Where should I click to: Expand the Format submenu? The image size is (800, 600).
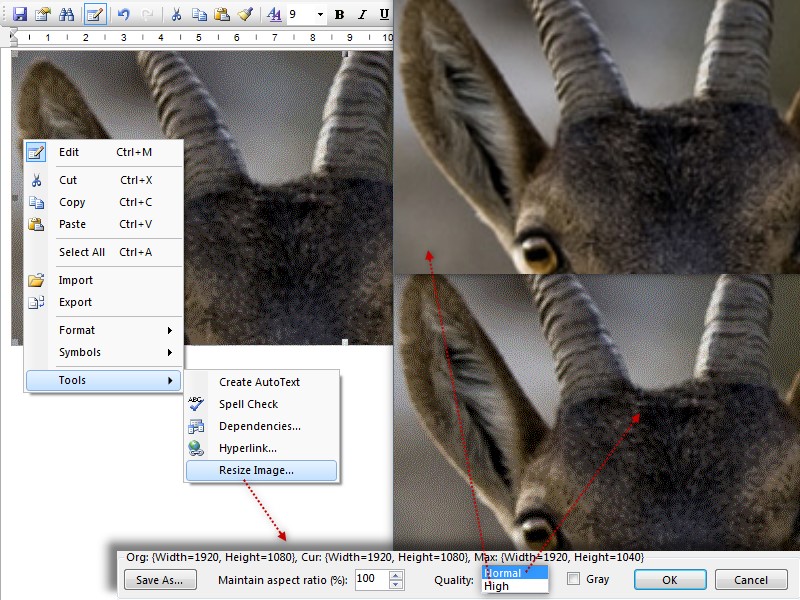pos(104,330)
